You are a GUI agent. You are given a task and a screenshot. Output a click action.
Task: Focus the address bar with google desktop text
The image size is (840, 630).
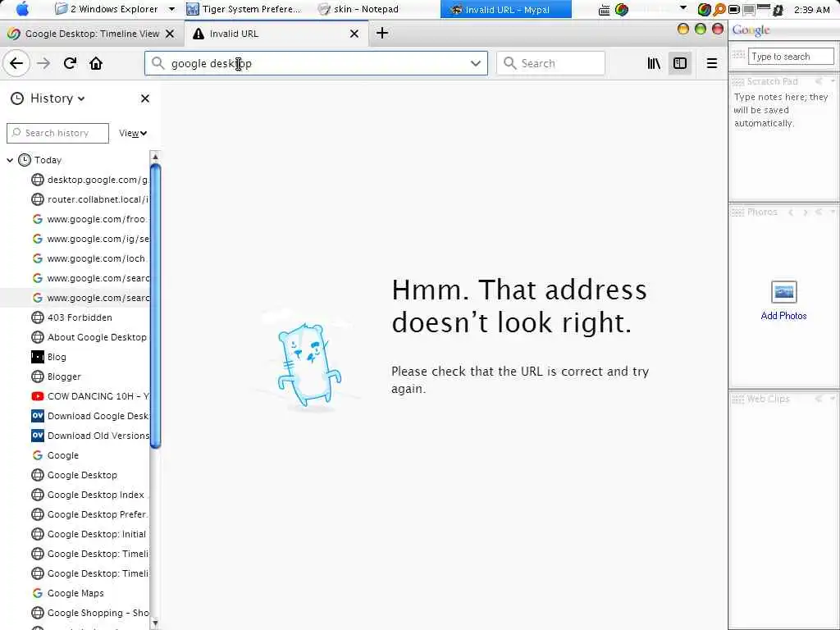pyautogui.click(x=316, y=63)
